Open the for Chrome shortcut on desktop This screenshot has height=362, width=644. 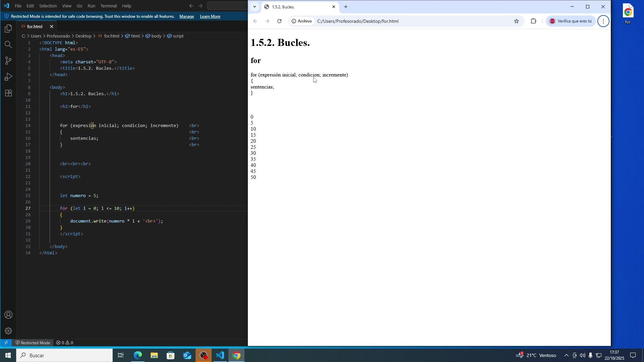tap(628, 14)
